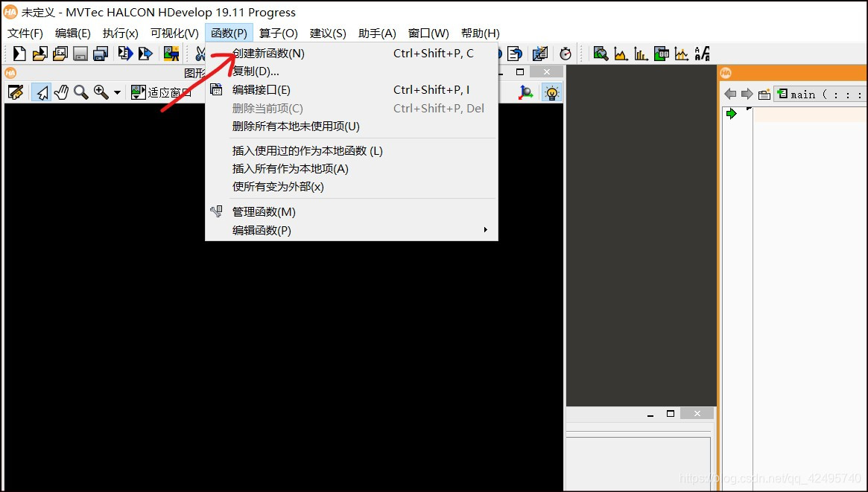Viewport: 868px width, 492px height.
Task: Open the 帮助(H) menu
Action: pos(480,33)
